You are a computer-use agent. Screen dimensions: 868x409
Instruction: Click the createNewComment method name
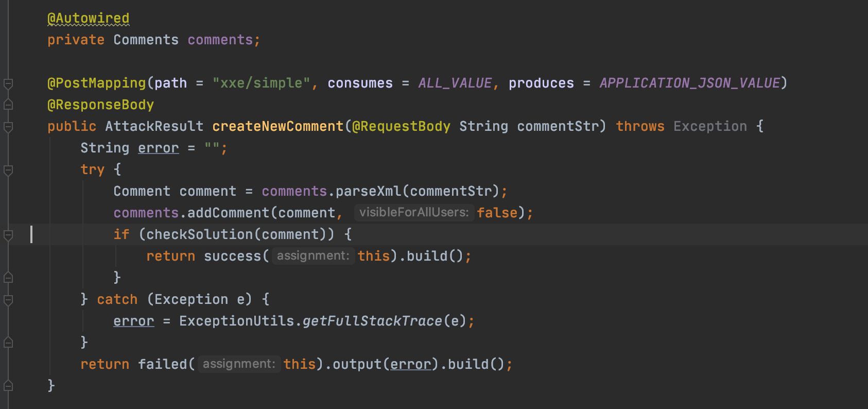tap(277, 126)
